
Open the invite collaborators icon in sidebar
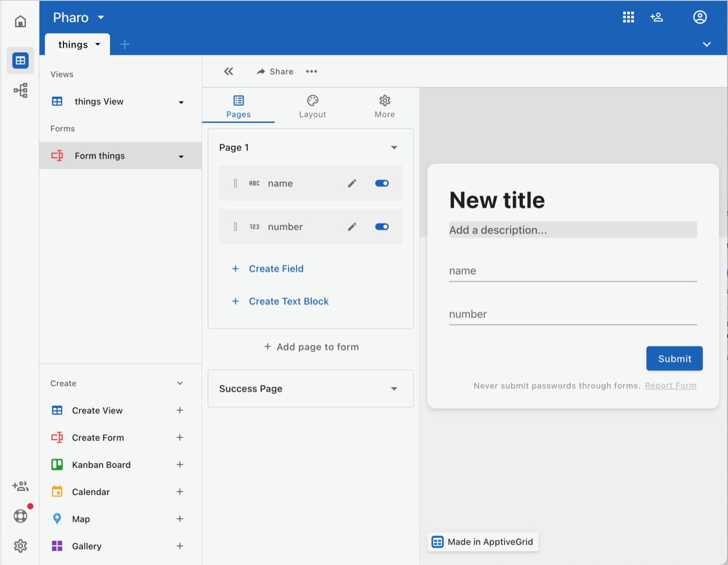(21, 486)
